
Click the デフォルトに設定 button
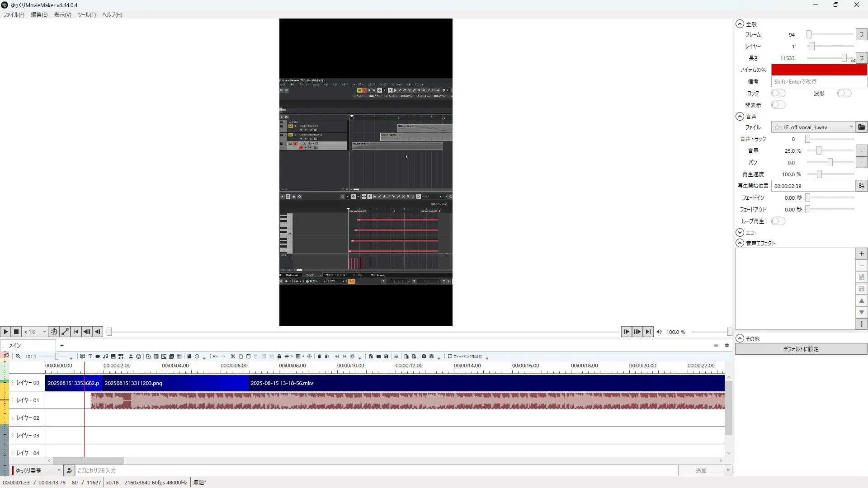tap(801, 349)
